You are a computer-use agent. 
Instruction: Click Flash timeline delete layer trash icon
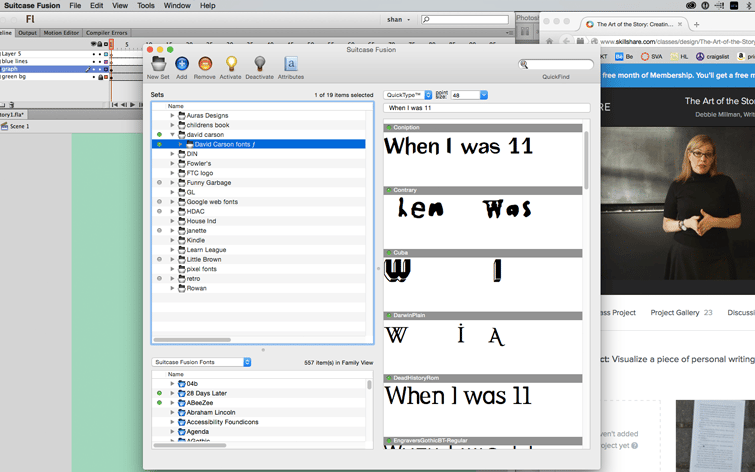click(12, 105)
